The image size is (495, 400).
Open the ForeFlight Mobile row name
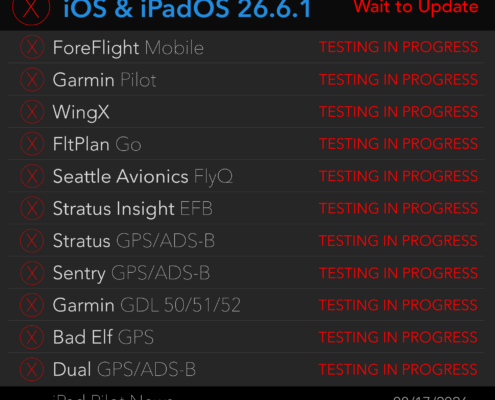coord(128,48)
